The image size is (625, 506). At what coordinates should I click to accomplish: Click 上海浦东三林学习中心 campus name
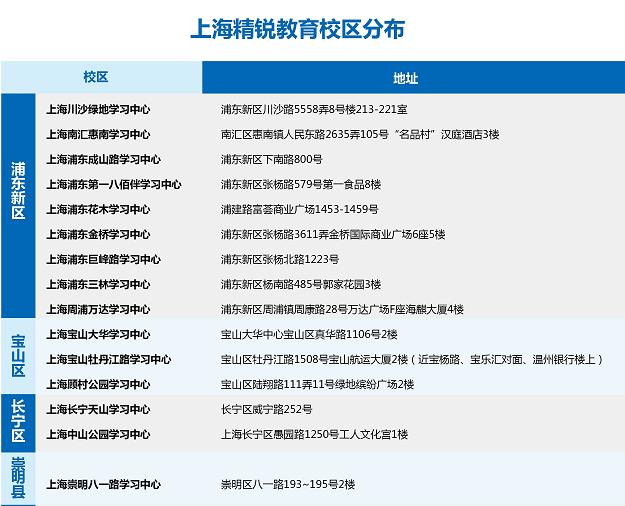98,284
